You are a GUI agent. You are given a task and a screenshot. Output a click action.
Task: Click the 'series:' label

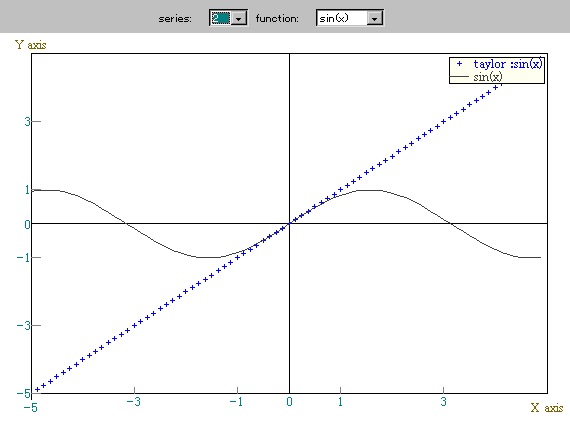(x=175, y=19)
